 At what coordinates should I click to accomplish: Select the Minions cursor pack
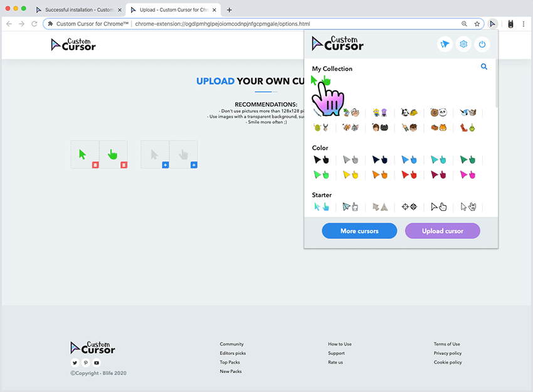[x=380, y=112]
